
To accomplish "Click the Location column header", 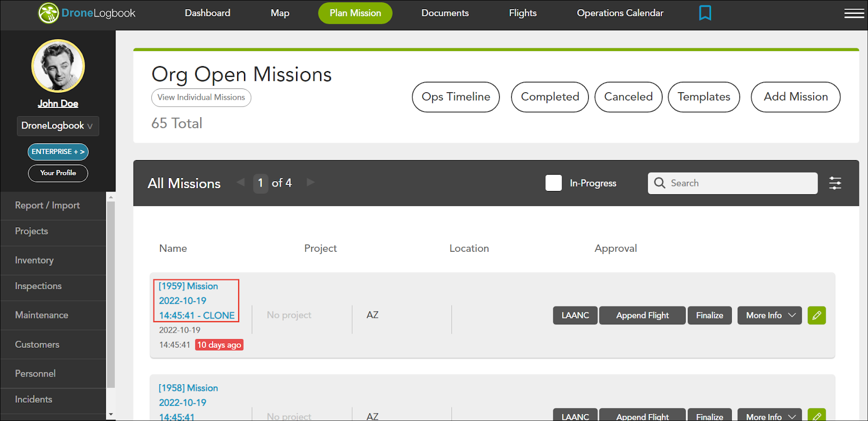I will point(469,248).
